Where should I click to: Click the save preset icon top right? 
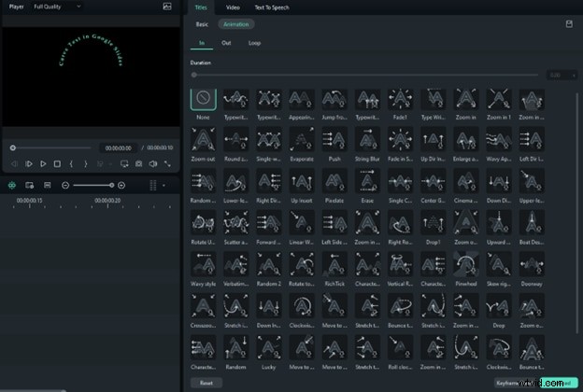[568, 23]
